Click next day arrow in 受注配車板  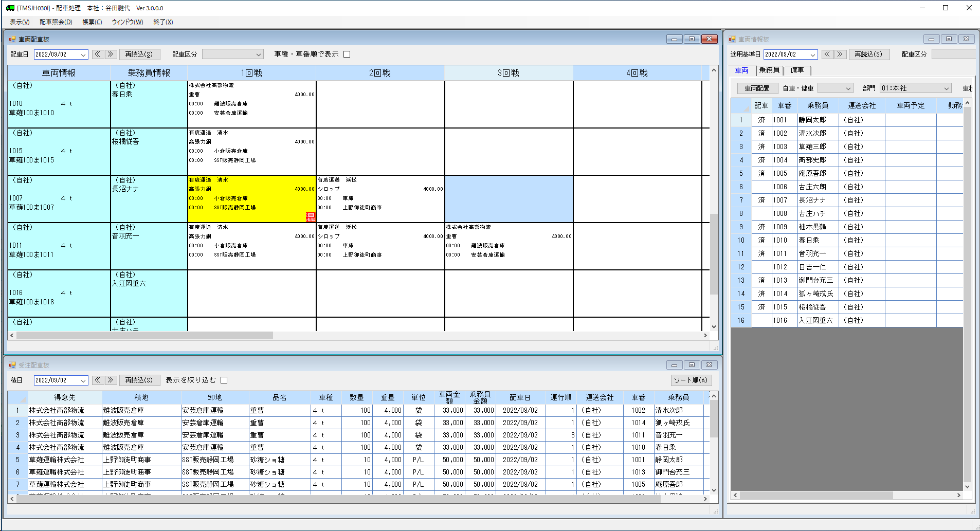pos(111,380)
